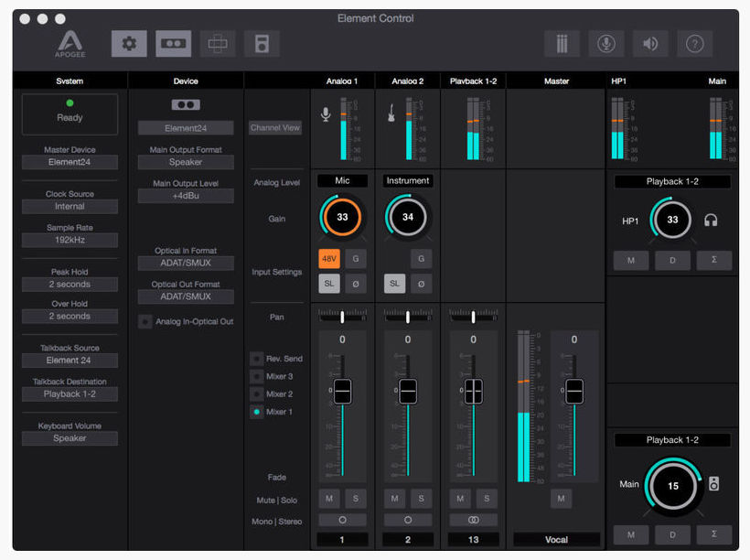This screenshot has width=750, height=560.
Task: Enable the Analog In-Optical Out checkbox
Action: pyautogui.click(x=145, y=322)
